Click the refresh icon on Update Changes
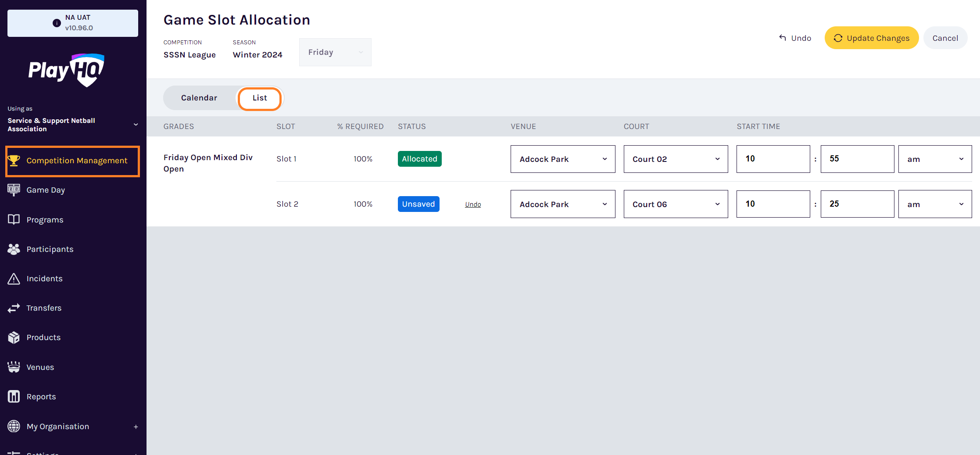The width and height of the screenshot is (980, 455). click(838, 38)
